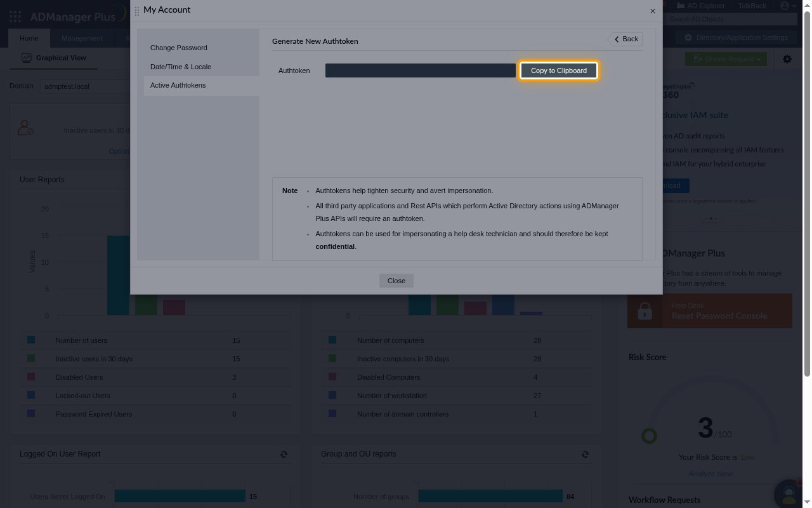
Task: Click the Users Never Logged On bar
Action: 180,497
